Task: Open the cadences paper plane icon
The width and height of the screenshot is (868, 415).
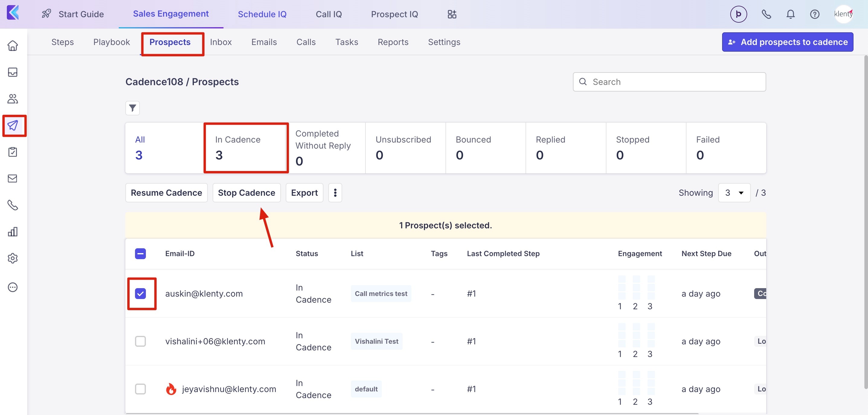Action: (13, 125)
